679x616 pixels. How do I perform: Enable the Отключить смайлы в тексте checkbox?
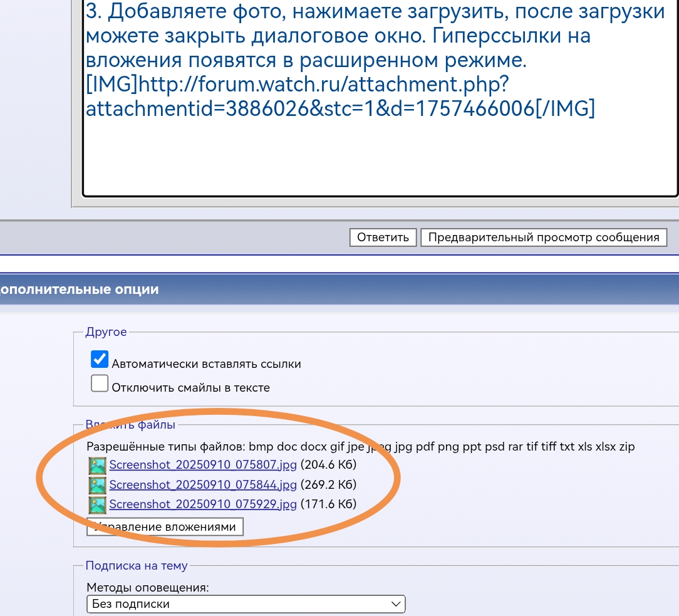coord(100,384)
